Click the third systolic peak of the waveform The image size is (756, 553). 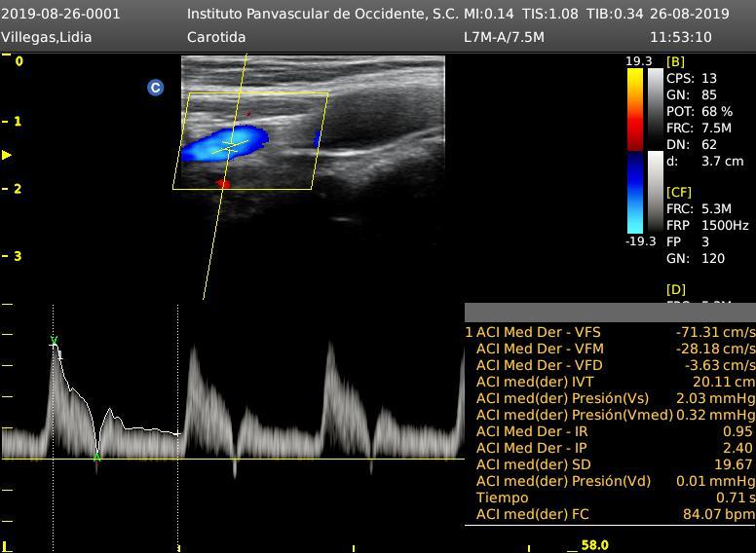(331, 347)
